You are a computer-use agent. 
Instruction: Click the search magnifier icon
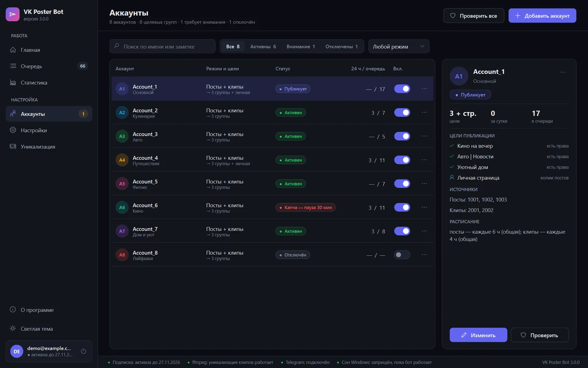coord(116,46)
